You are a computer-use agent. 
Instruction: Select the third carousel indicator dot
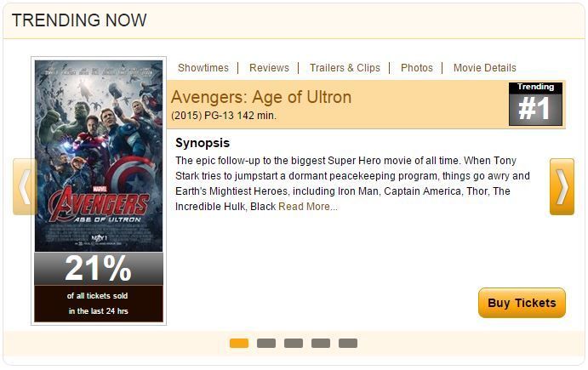point(294,343)
